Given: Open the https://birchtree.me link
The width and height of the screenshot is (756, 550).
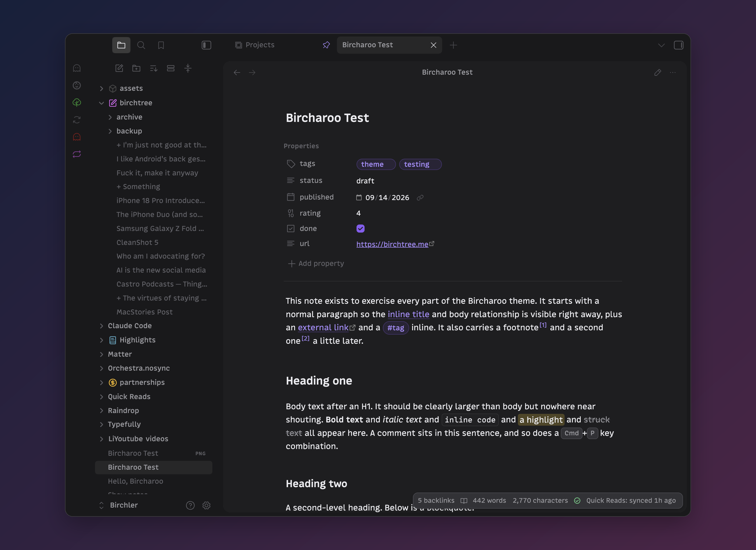Looking at the screenshot, I should pos(392,244).
